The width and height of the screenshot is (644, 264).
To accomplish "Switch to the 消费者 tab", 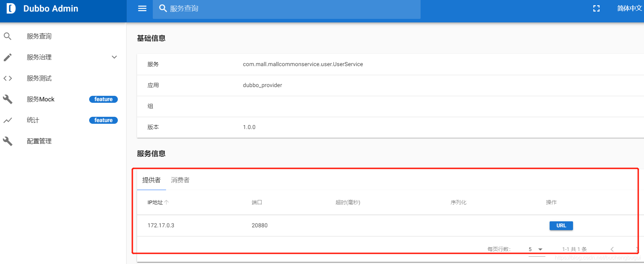I will point(180,180).
